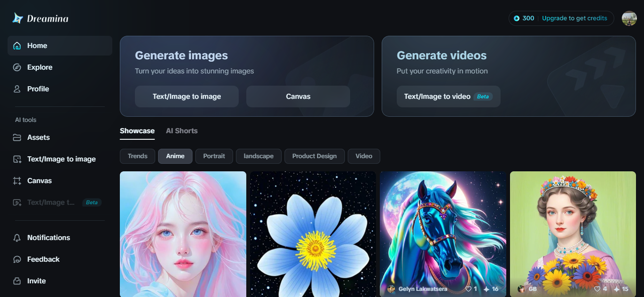Click the heart icon on GB's flower-crown image
Screen dimensions: 644x297
tap(598, 289)
